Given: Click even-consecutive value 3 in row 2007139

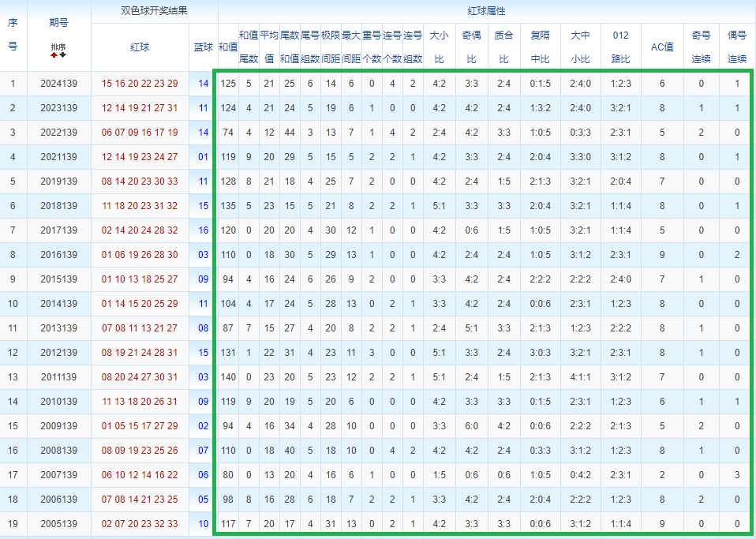Looking at the screenshot, I should click(x=737, y=475).
